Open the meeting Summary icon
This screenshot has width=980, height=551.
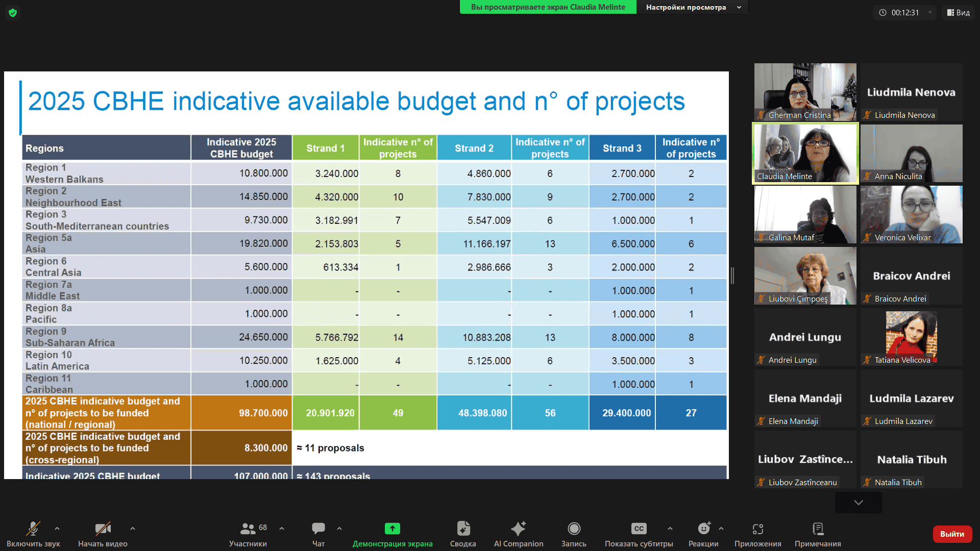(463, 529)
